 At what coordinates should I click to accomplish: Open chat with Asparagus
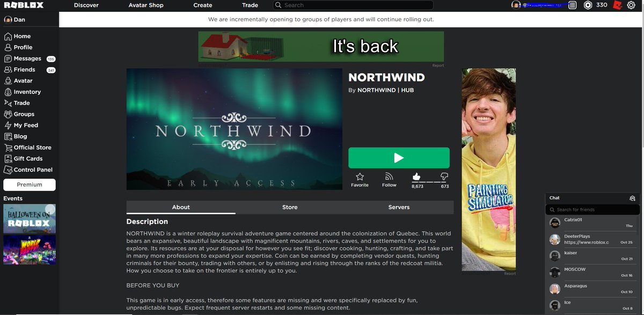(x=592, y=289)
